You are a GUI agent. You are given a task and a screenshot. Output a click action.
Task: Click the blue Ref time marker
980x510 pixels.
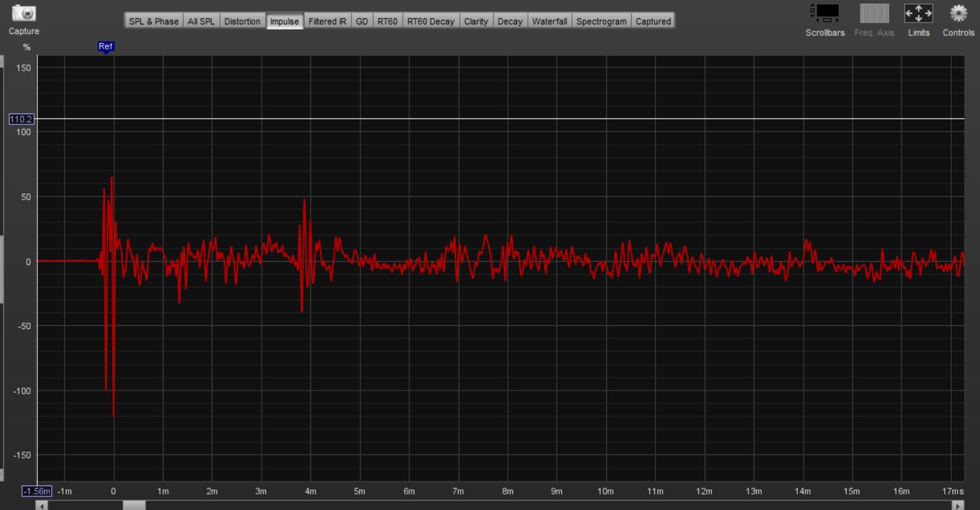[x=106, y=47]
